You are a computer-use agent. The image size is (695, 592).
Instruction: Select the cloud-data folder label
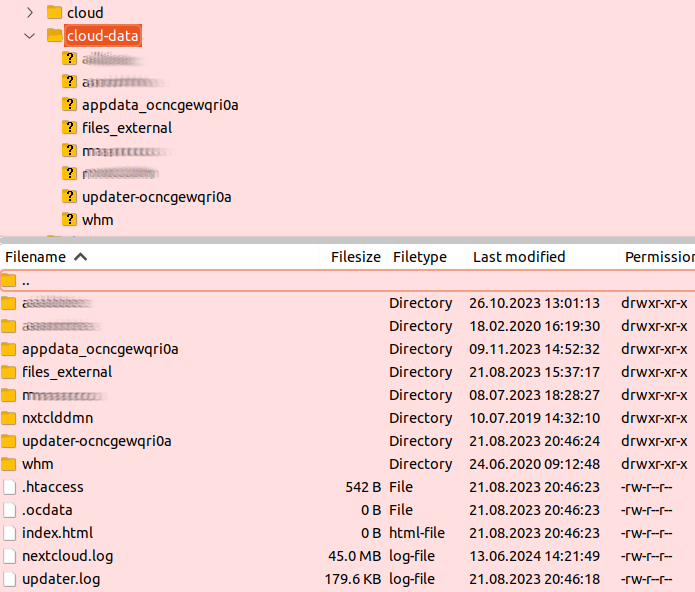pyautogui.click(x=103, y=36)
